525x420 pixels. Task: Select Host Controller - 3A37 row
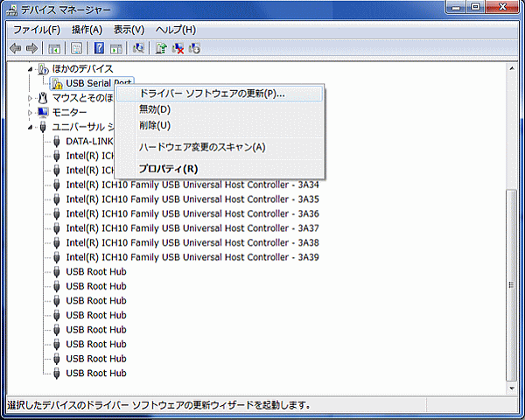tap(192, 228)
